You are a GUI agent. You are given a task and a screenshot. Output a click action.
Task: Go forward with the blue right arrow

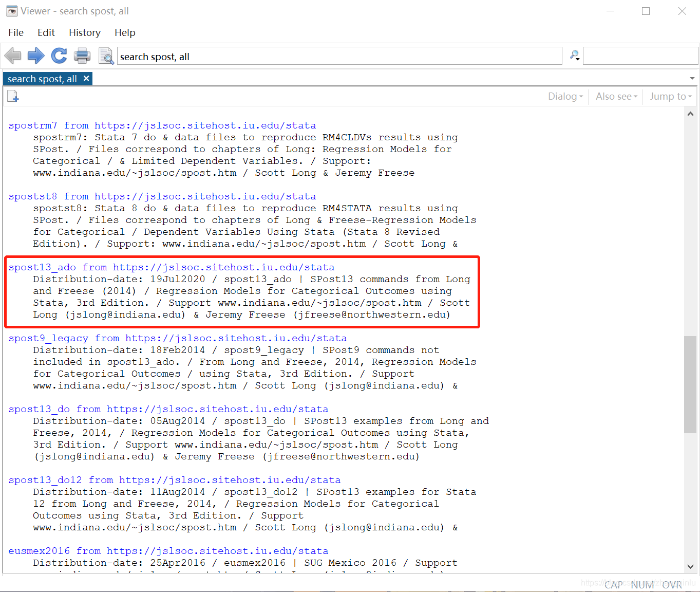[36, 55]
